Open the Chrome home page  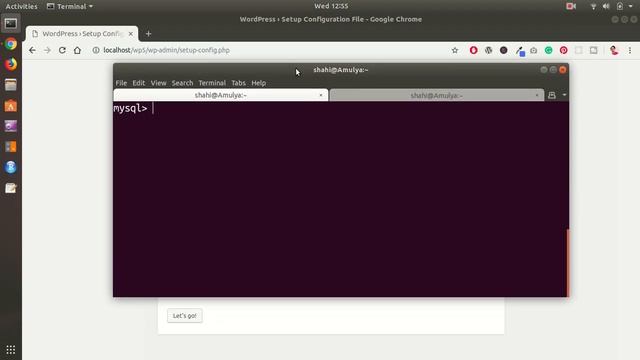click(x=77, y=50)
